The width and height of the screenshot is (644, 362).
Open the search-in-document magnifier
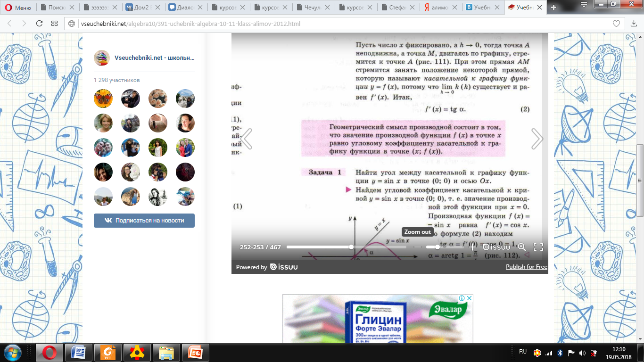pos(522,247)
